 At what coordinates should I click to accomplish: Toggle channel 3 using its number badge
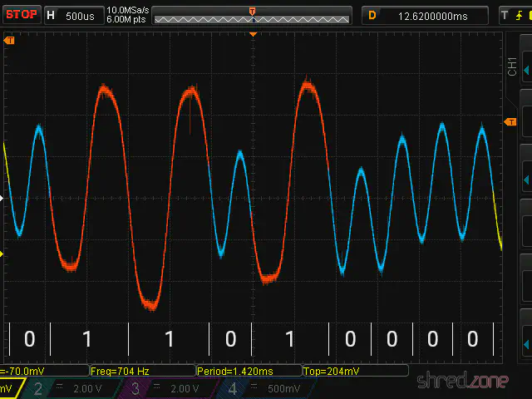click(135, 389)
